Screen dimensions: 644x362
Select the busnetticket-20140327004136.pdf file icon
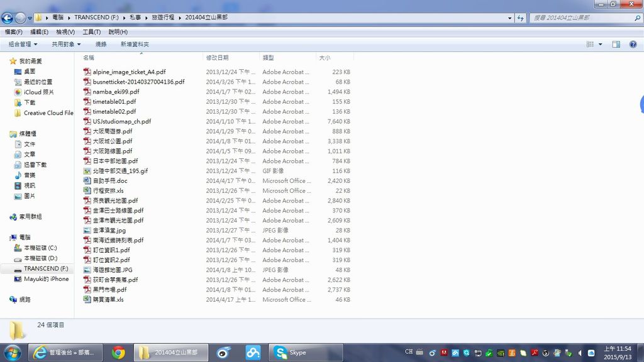[87, 82]
